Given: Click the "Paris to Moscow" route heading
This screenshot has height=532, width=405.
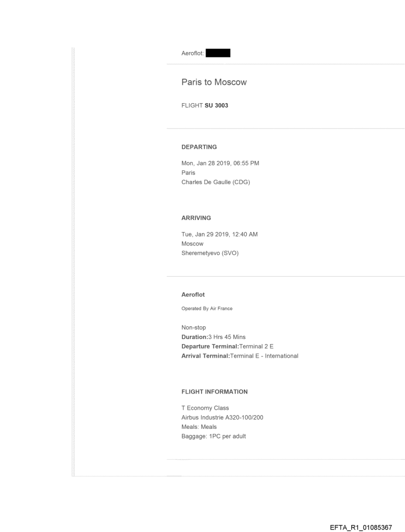Looking at the screenshot, I should 214,82.
